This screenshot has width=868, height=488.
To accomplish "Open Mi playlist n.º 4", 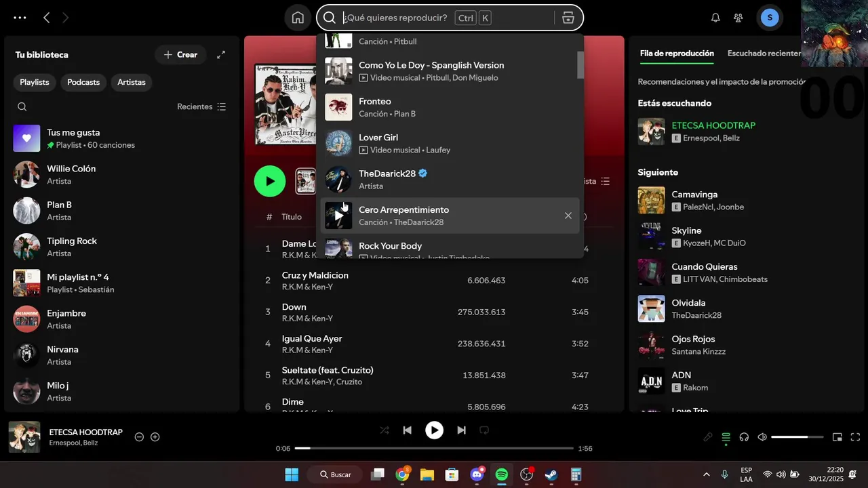I will (x=122, y=283).
